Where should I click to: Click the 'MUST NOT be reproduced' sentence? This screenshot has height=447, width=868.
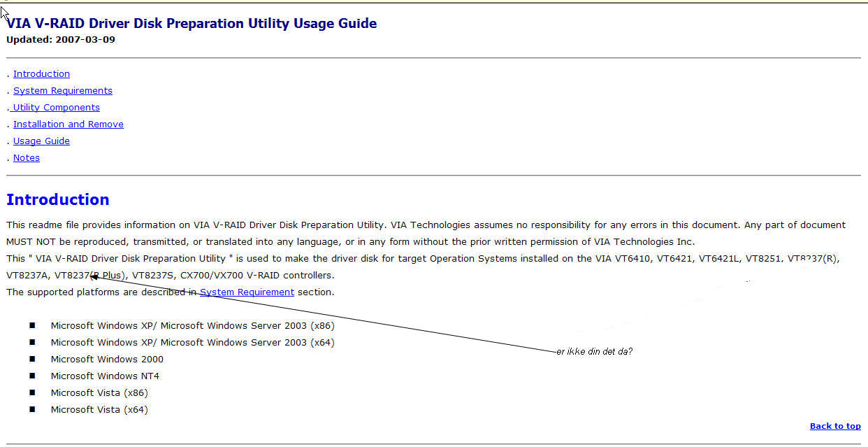(x=350, y=242)
